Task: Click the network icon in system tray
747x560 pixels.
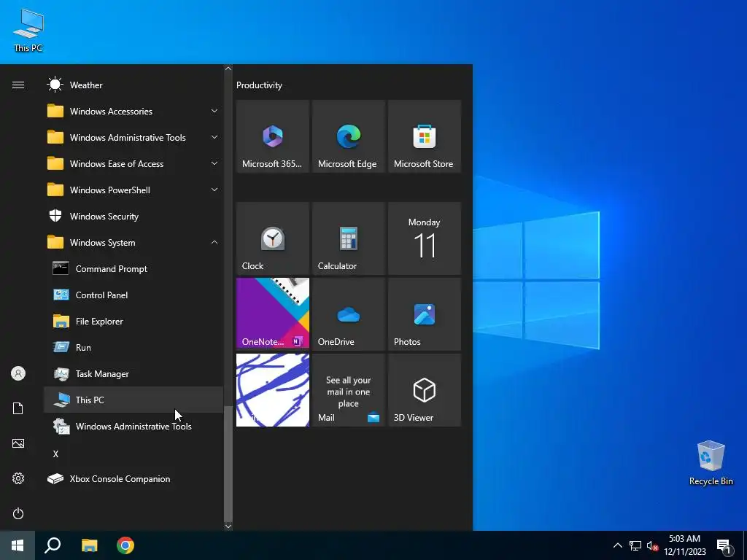Action: pos(635,545)
